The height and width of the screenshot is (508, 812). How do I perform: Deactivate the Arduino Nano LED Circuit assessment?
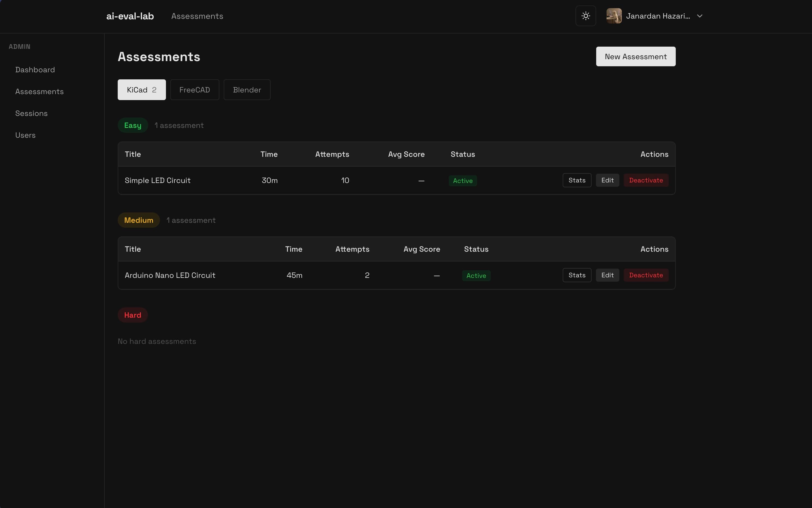coord(646,275)
